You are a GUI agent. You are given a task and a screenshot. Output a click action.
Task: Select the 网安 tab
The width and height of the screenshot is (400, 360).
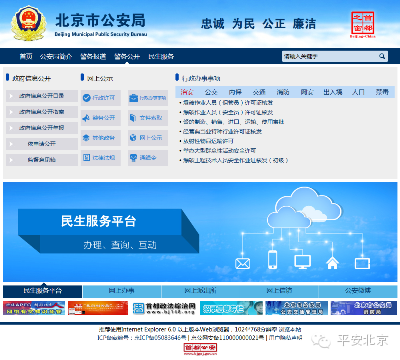(307, 92)
